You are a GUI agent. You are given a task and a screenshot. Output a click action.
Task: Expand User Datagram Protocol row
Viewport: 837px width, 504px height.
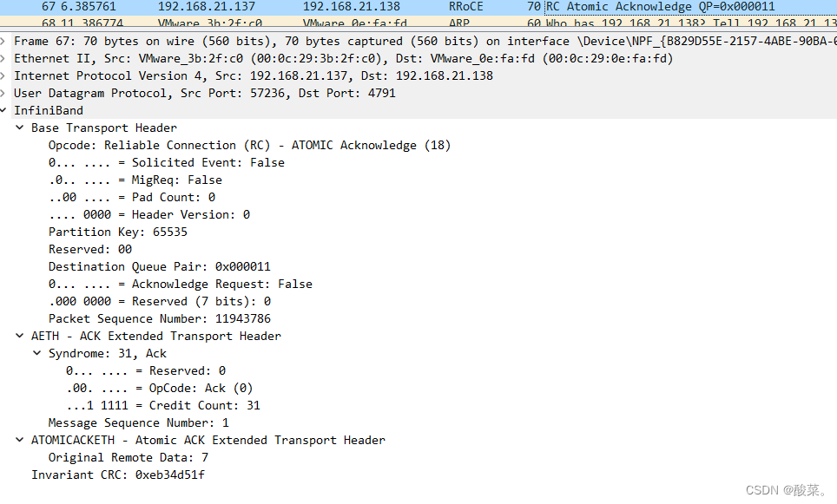pyautogui.click(x=3, y=94)
